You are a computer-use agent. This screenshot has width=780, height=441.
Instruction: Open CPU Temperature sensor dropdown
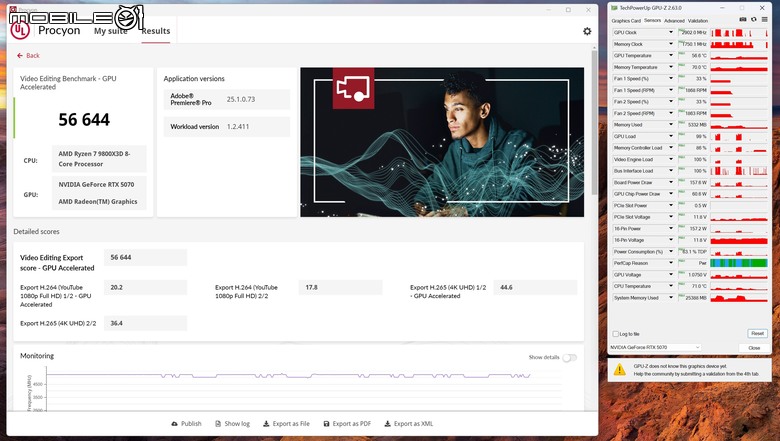(x=671, y=286)
